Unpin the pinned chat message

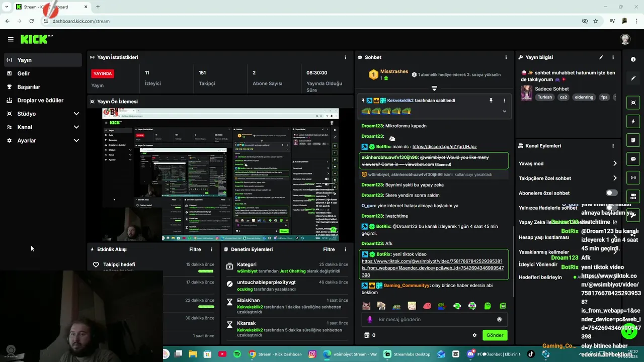[491, 101]
